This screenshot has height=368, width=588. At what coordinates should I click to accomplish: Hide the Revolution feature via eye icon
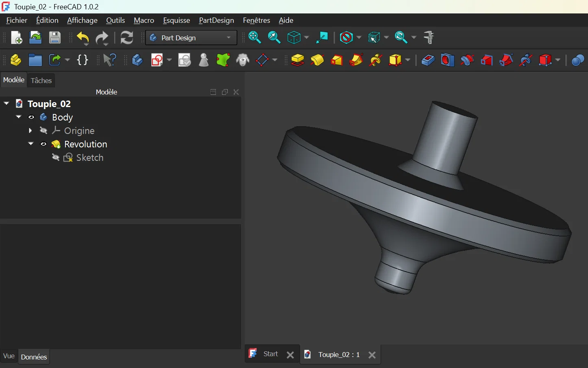point(44,144)
